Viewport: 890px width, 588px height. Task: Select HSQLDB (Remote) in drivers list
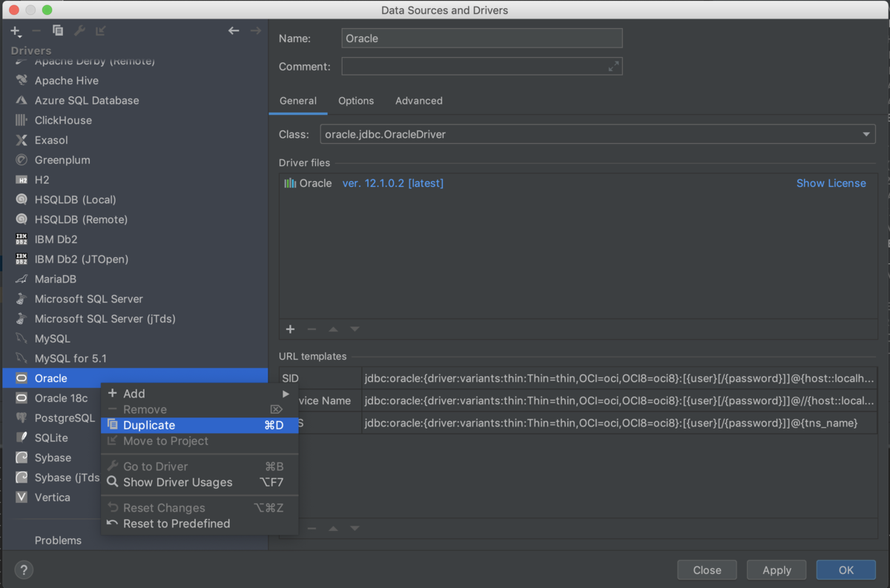coord(134,219)
